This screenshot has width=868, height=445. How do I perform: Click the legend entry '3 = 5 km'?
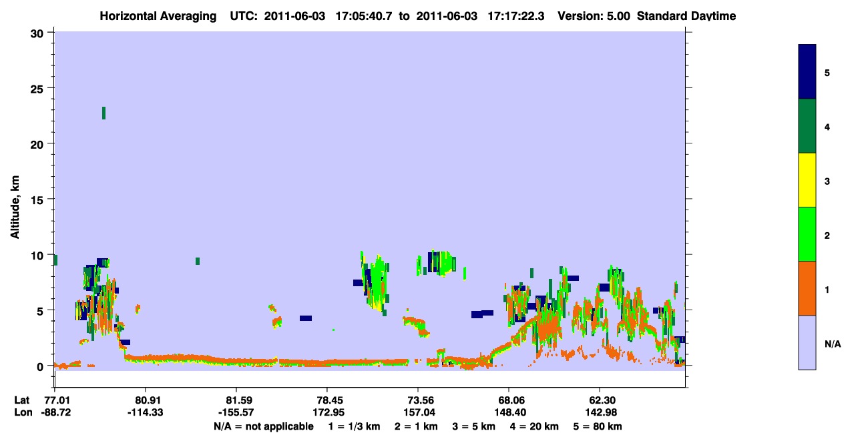[x=474, y=426]
